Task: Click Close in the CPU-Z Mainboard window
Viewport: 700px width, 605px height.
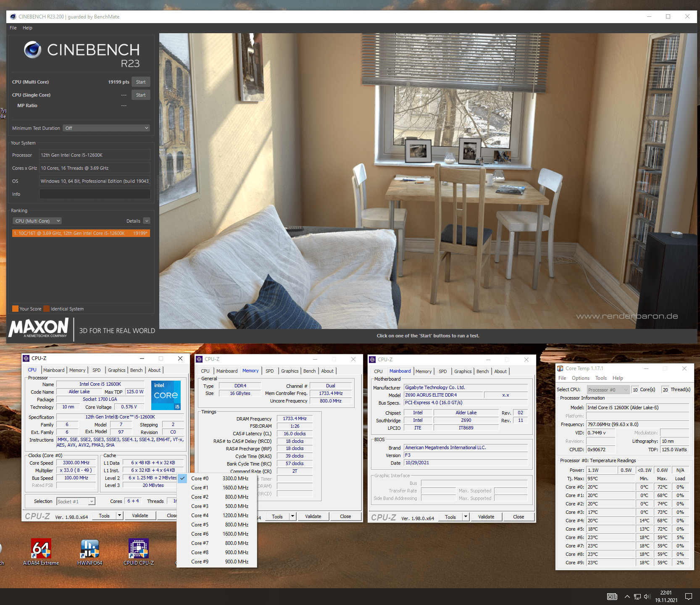Action: pyautogui.click(x=518, y=517)
